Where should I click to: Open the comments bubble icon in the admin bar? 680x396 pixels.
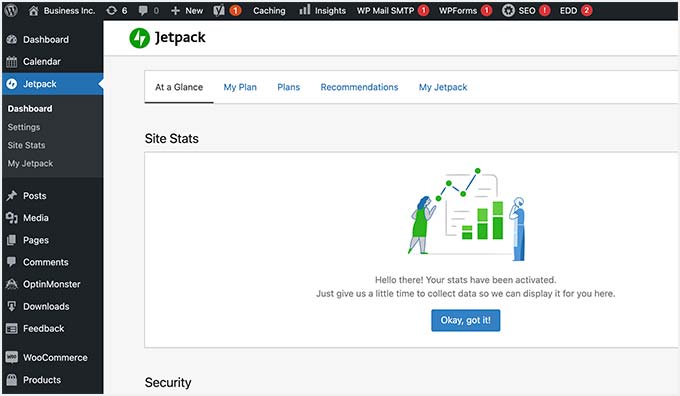[143, 10]
